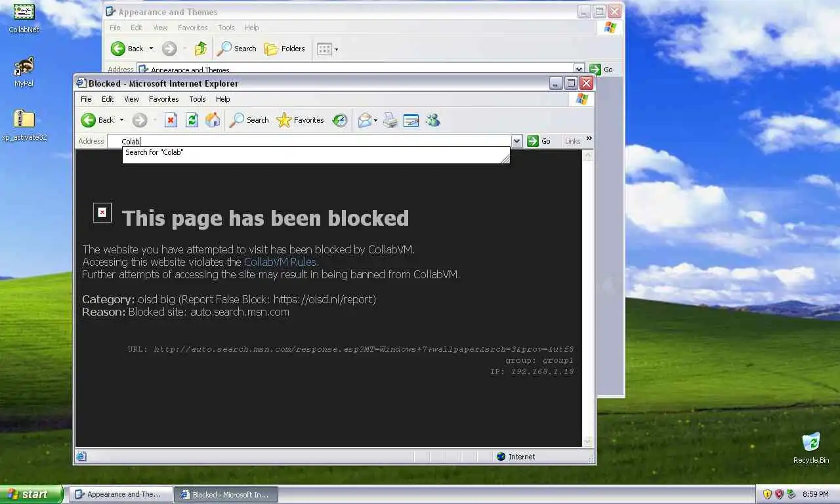The width and height of the screenshot is (840, 504).
Task: Click Back in Appearance and Themes window
Action: pos(127,49)
